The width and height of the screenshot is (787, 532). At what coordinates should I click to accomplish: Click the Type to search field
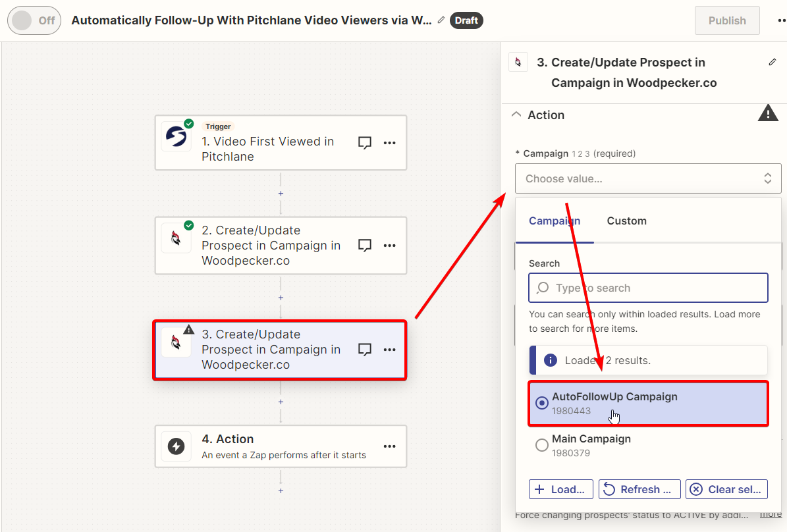coord(648,288)
